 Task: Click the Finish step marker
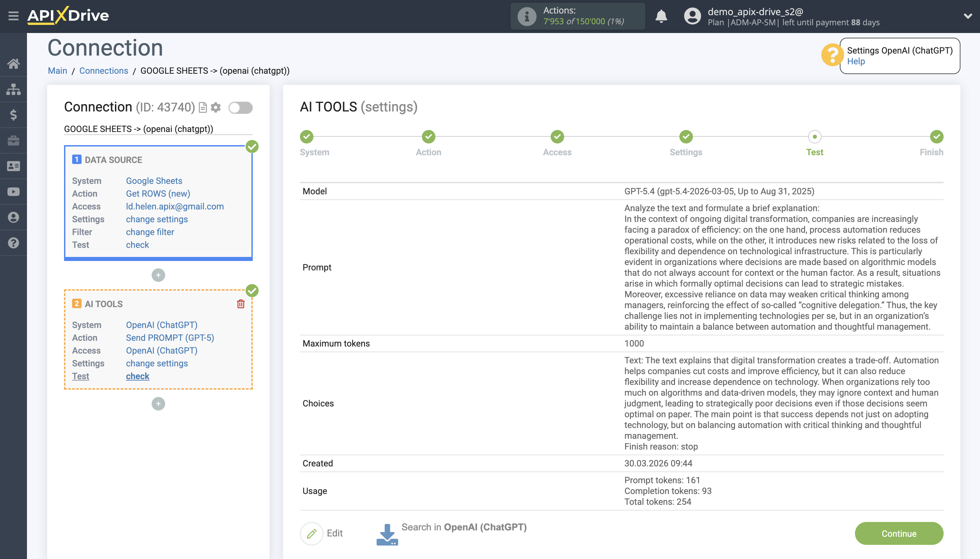point(936,137)
